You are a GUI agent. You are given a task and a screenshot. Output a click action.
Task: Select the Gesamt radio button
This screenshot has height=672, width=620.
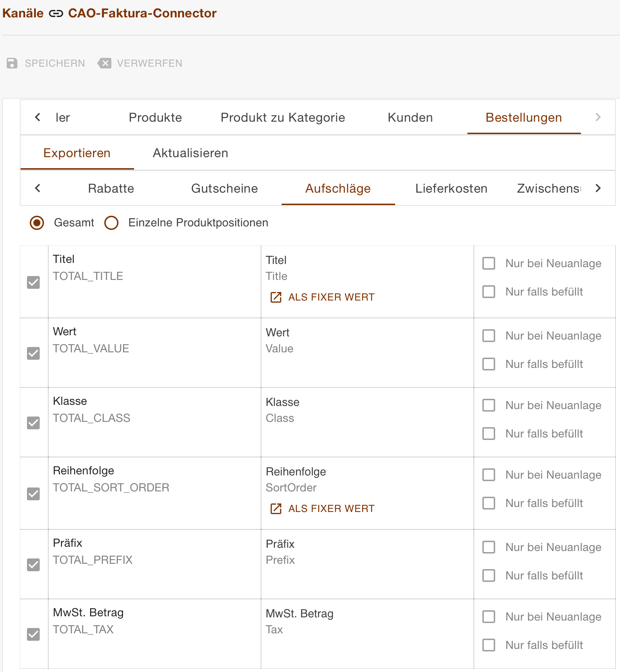[x=37, y=223]
